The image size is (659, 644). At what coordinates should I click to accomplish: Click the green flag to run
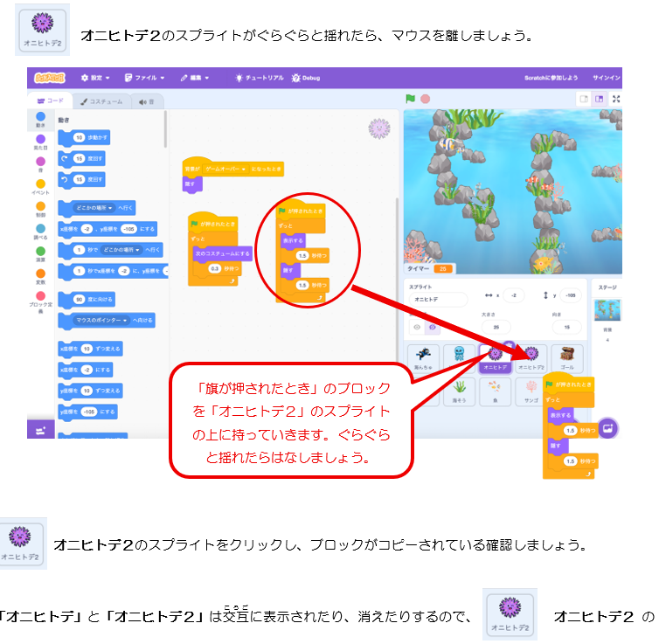pos(410,99)
